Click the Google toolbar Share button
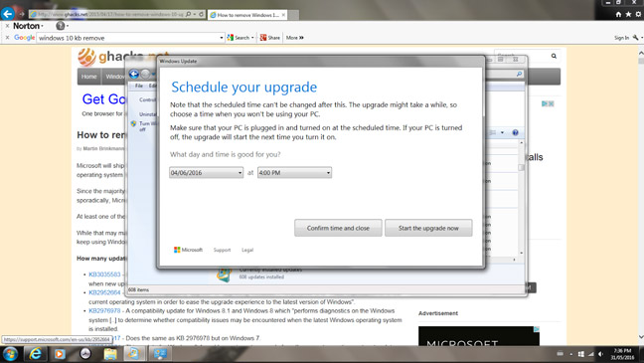The width and height of the screenshot is (644, 363). 270,38
